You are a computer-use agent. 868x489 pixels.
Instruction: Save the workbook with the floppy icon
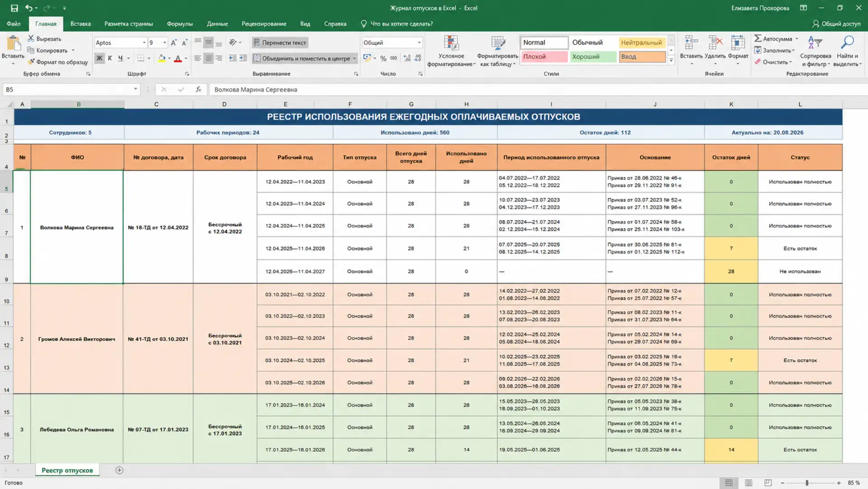(x=14, y=8)
